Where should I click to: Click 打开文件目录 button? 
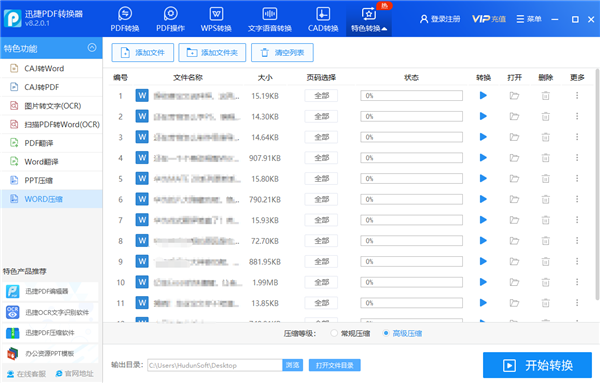[335, 365]
